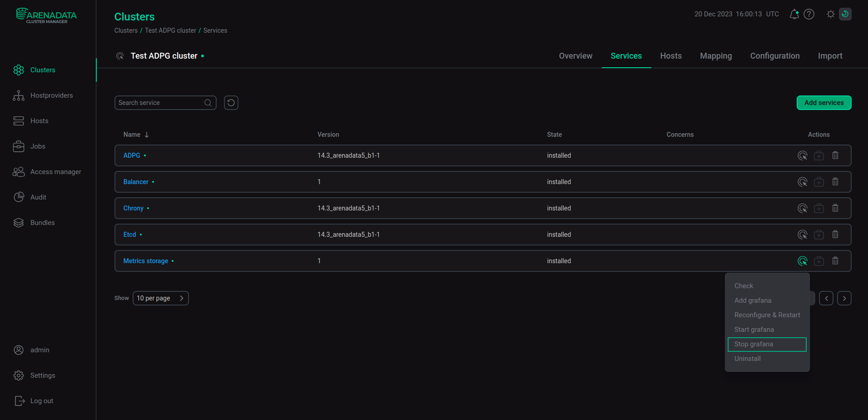Image resolution: width=868 pixels, height=420 pixels.
Task: Open actions menu for Balancer service
Action: point(803,182)
